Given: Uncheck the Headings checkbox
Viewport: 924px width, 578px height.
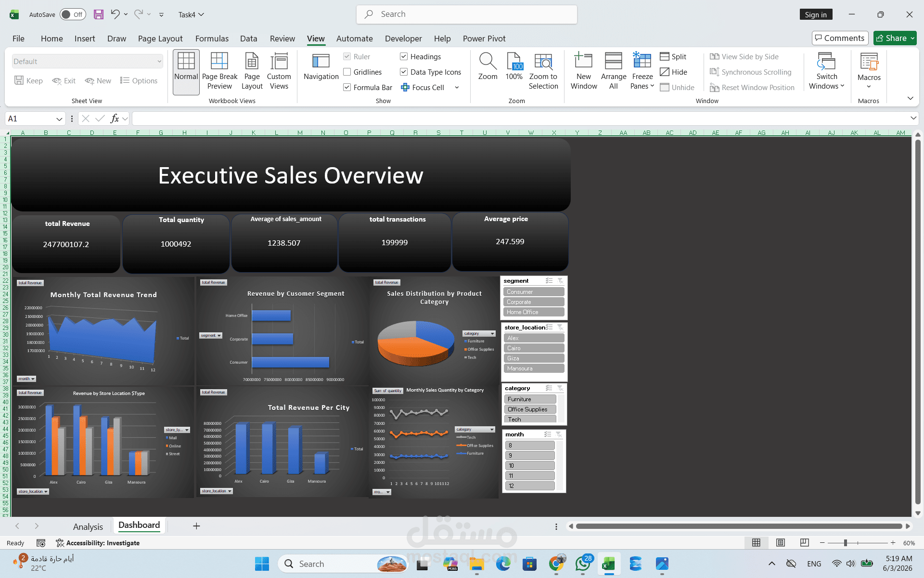Looking at the screenshot, I should [404, 57].
